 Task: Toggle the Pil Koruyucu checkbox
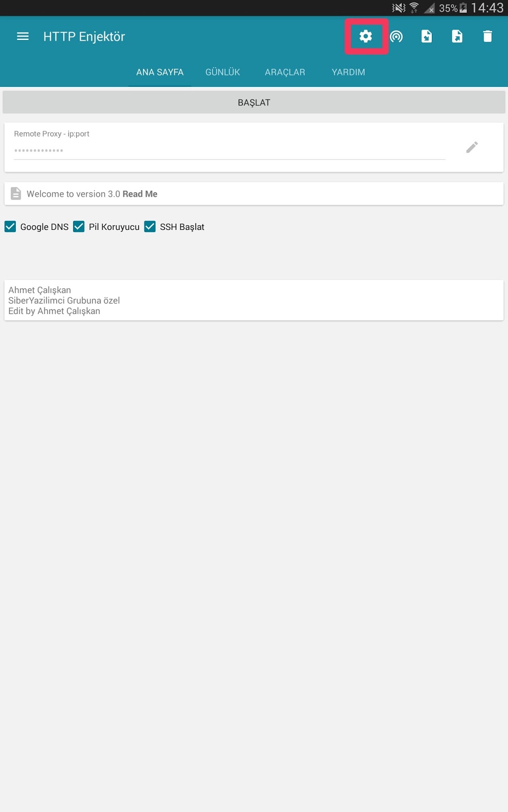coord(79,226)
